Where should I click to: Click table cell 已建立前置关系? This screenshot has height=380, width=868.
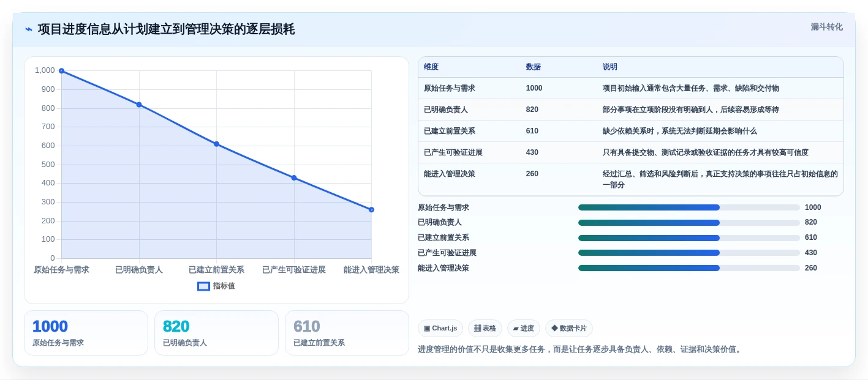450,131
